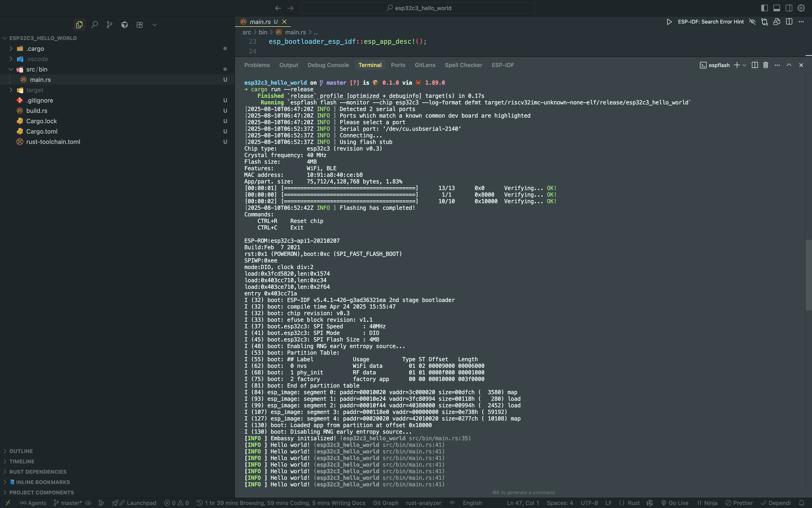Toggle the bottom panel layout icon
Viewport: 812px width, 508px height.
[777, 8]
